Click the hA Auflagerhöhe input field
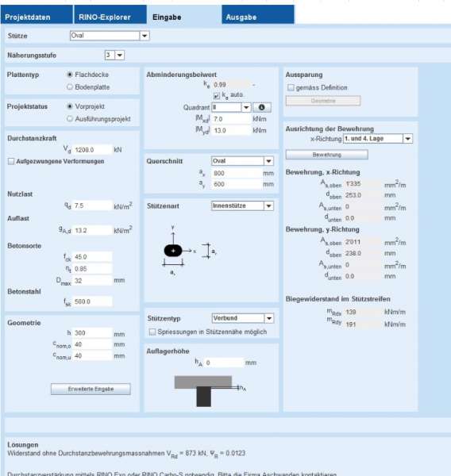 224,363
